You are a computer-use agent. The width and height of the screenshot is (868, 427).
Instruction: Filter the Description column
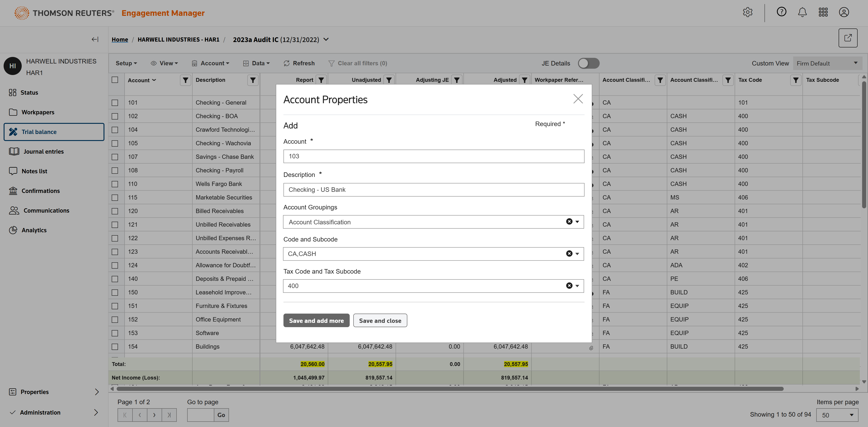[253, 80]
